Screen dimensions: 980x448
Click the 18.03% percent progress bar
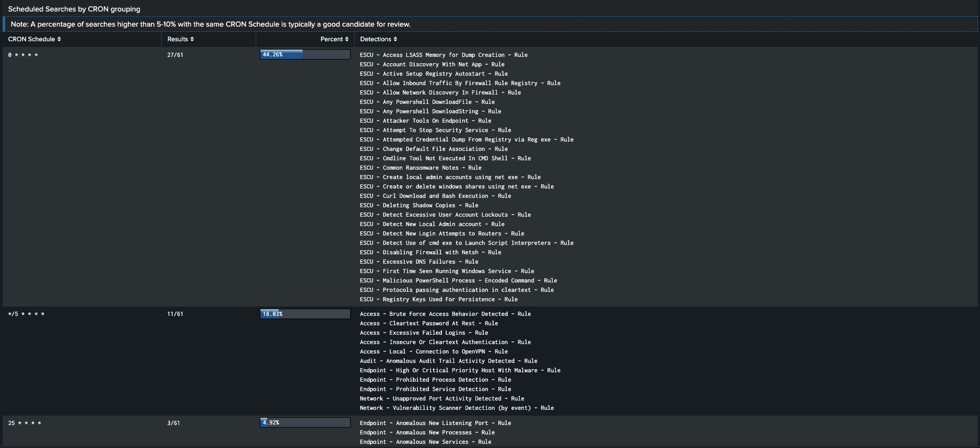(305, 314)
